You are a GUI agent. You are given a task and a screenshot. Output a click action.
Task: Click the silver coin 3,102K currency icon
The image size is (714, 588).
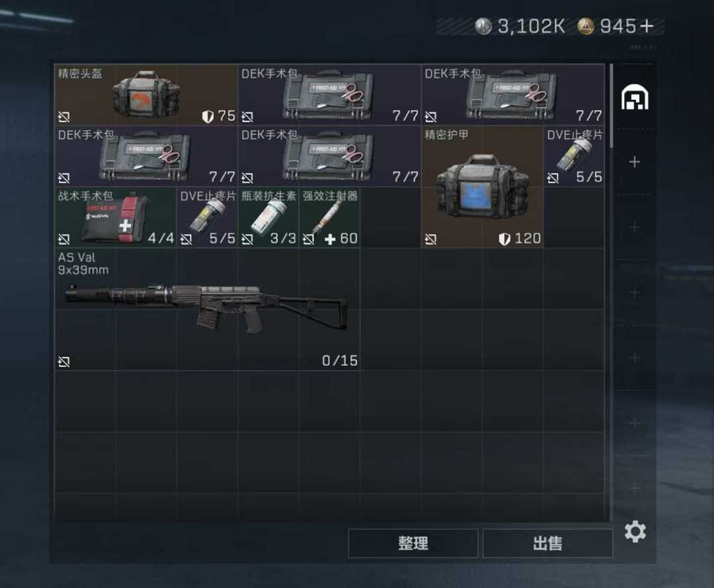pos(483,26)
